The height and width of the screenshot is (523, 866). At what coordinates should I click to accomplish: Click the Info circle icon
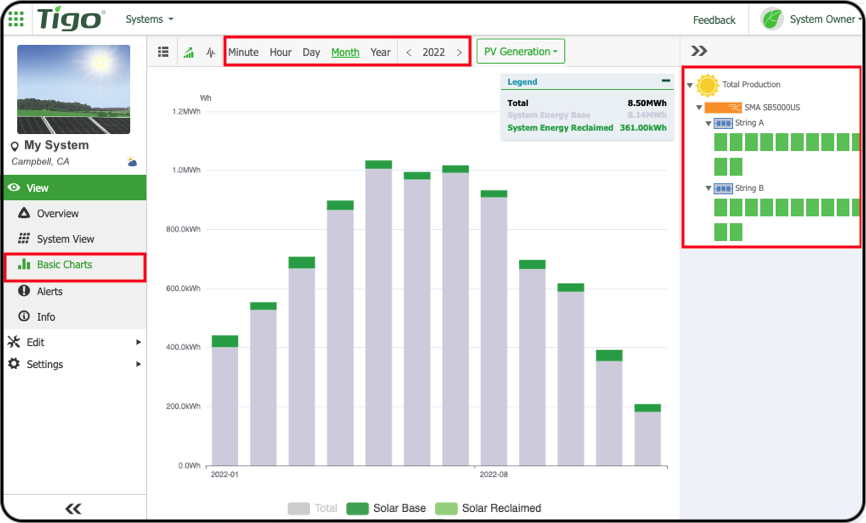[x=24, y=316]
